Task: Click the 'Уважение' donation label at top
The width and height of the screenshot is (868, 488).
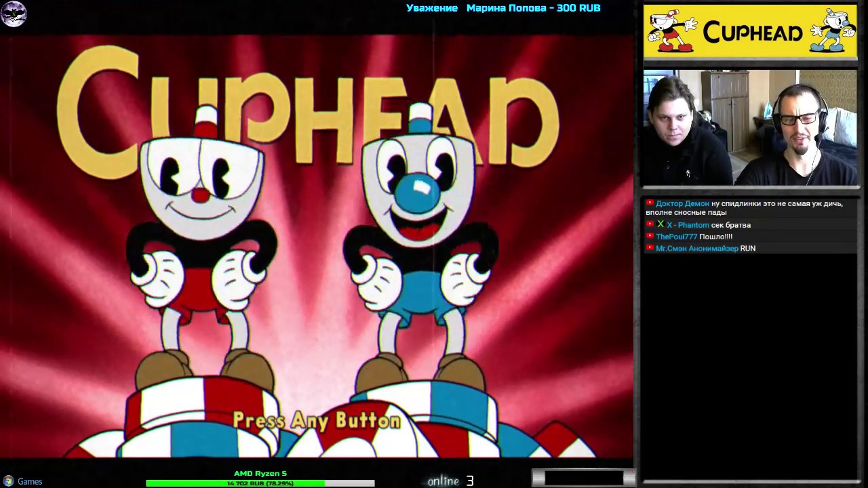Action: click(432, 8)
